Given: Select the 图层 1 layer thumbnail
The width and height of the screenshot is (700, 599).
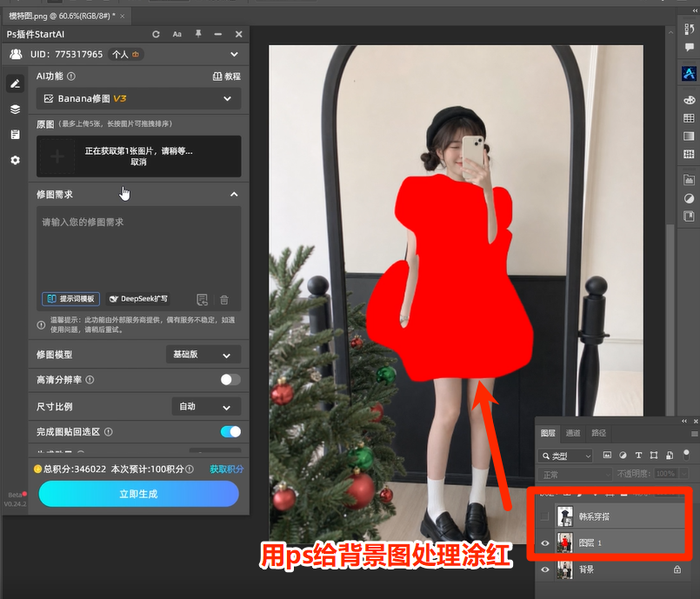Looking at the screenshot, I should (564, 543).
